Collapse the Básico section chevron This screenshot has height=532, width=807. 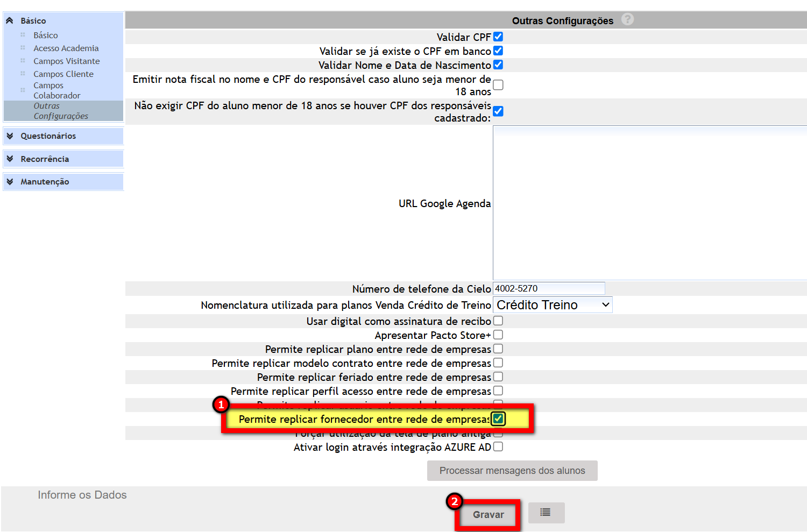click(10, 21)
